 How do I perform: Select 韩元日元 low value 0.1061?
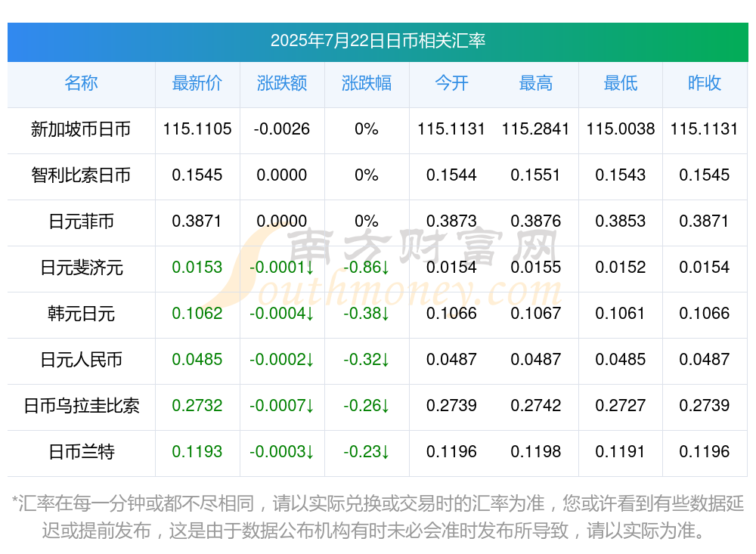click(x=621, y=314)
